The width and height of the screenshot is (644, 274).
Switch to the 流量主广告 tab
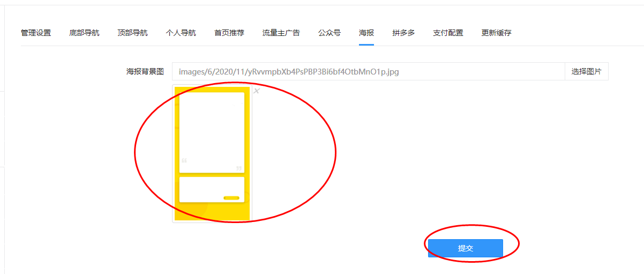[281, 33]
